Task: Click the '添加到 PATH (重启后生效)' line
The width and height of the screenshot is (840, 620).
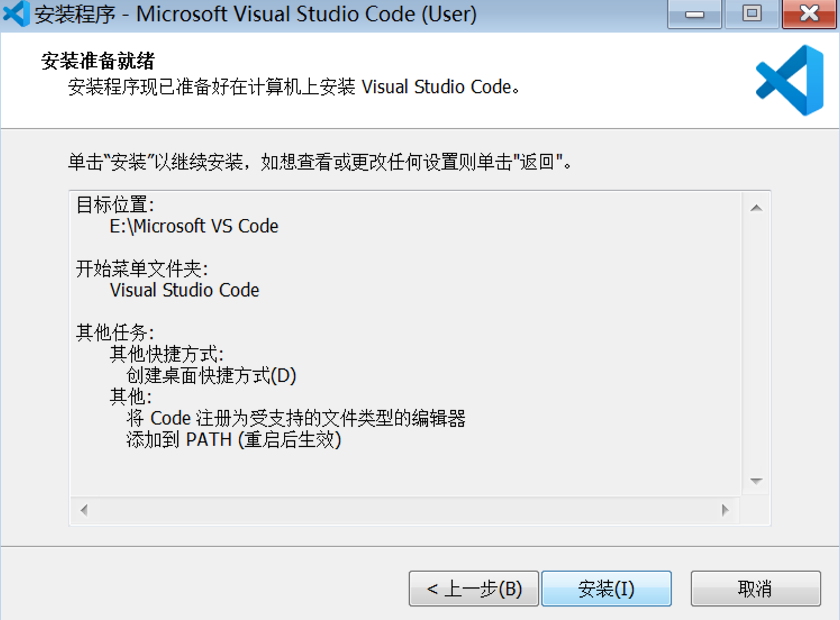Action: (x=234, y=440)
